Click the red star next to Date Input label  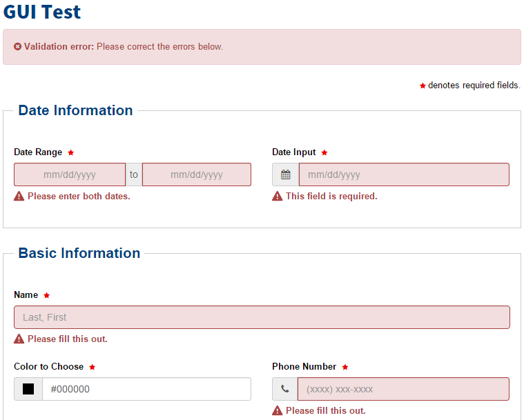(x=324, y=152)
